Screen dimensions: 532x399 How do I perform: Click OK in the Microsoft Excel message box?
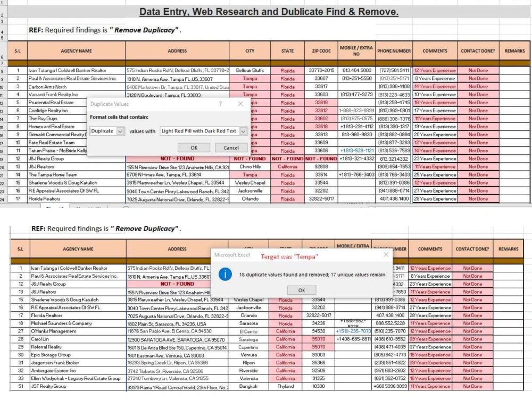coord(302,290)
